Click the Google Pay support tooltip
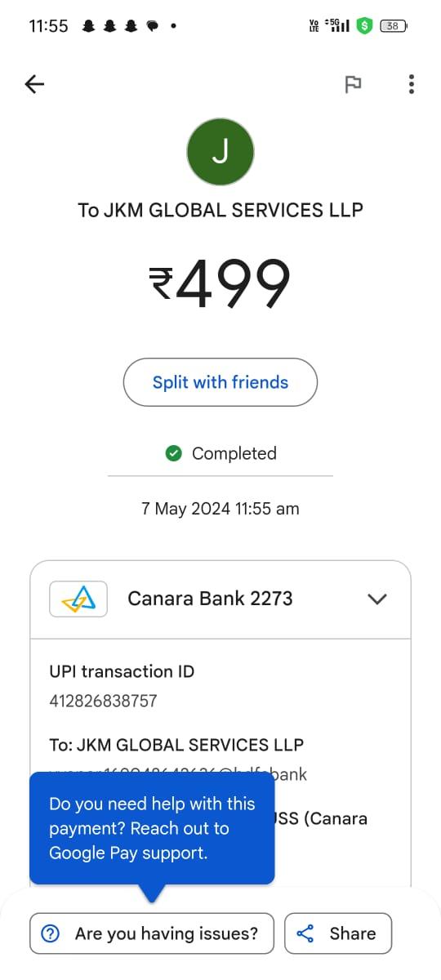441x980 pixels. (152, 828)
